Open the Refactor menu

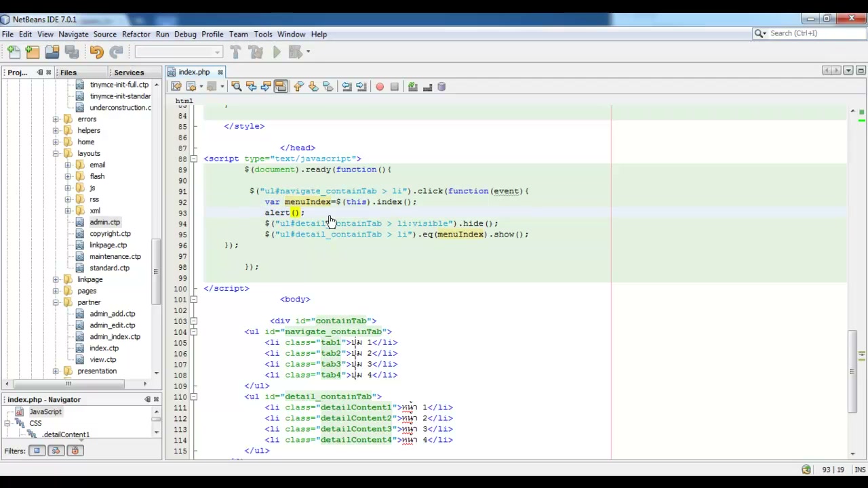click(136, 34)
